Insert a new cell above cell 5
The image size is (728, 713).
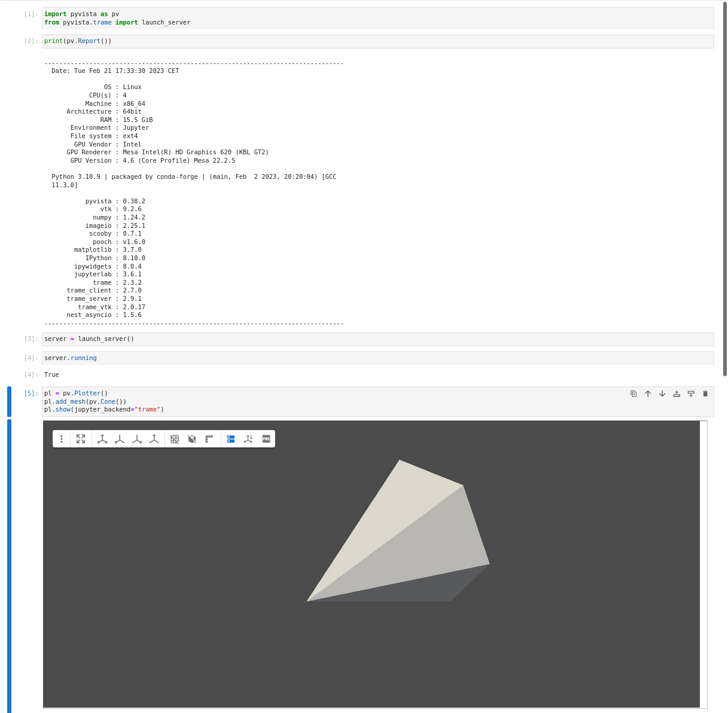click(x=677, y=394)
